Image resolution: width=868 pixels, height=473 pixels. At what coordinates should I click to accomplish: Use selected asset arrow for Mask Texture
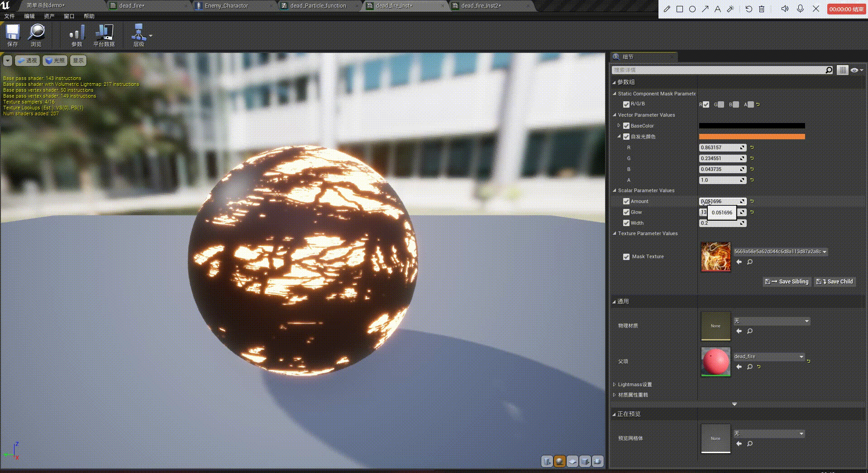pos(739,262)
